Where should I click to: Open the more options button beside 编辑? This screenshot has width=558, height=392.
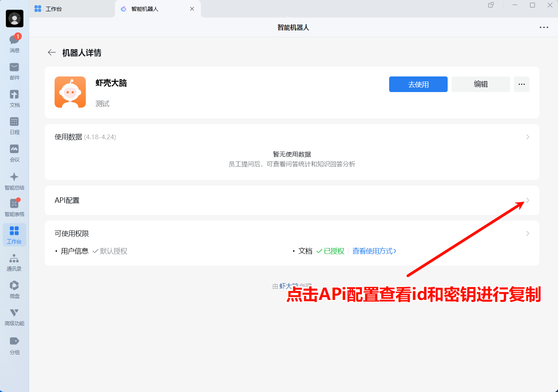[x=522, y=84]
